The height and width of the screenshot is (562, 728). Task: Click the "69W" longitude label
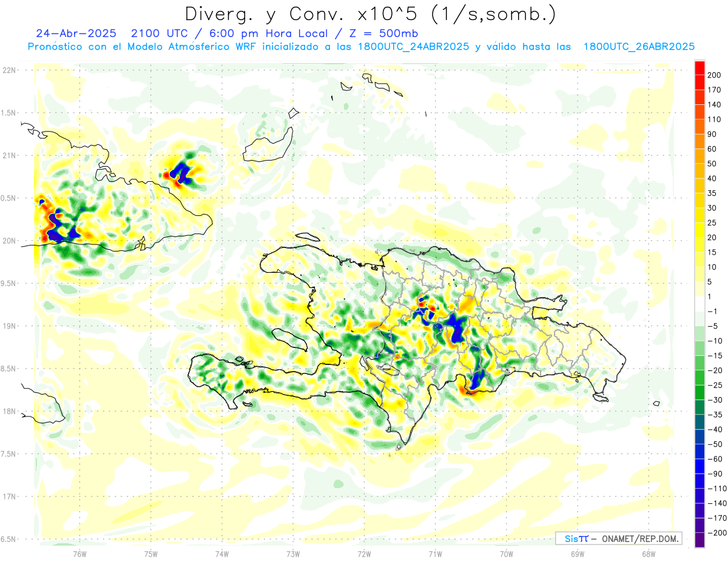tap(578, 554)
